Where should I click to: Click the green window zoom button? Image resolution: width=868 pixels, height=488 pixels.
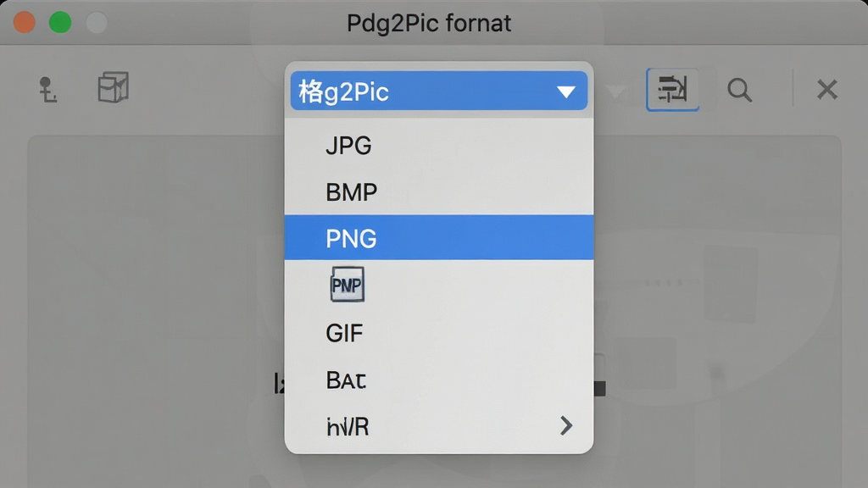pyautogui.click(x=60, y=23)
